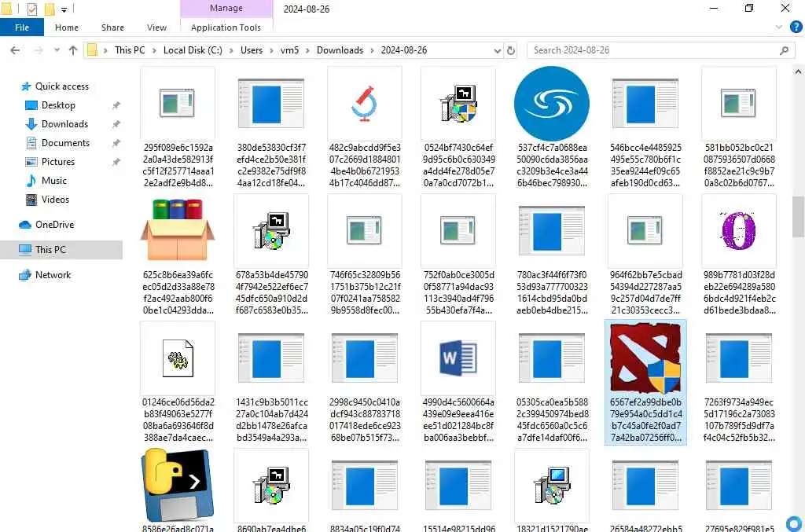Select the application file 295f089e6c1592a
The image size is (805, 532).
pos(178,128)
